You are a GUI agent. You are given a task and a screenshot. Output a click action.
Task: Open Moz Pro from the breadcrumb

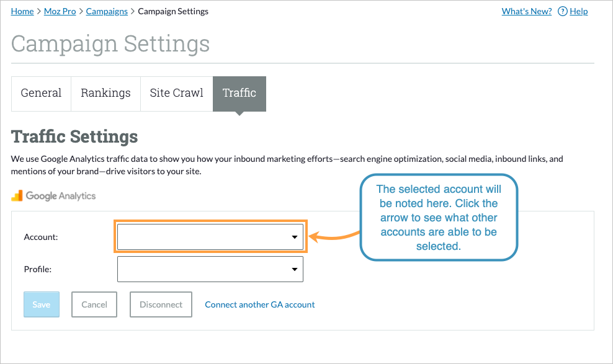point(60,11)
